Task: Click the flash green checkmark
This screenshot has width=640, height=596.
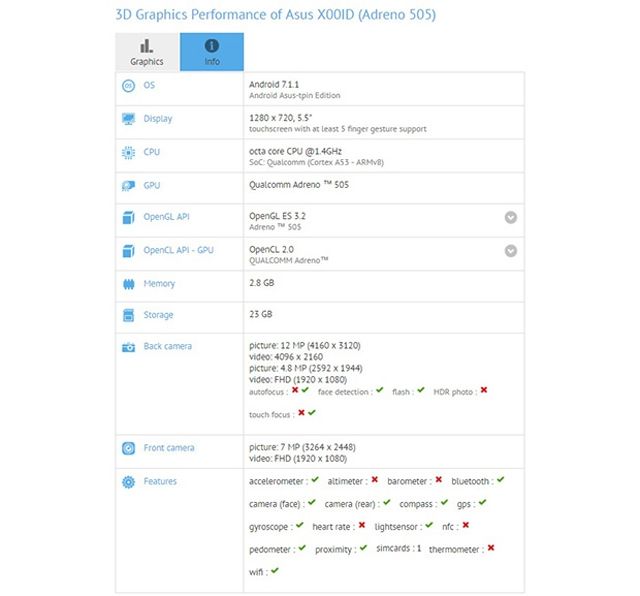Action: tap(421, 390)
